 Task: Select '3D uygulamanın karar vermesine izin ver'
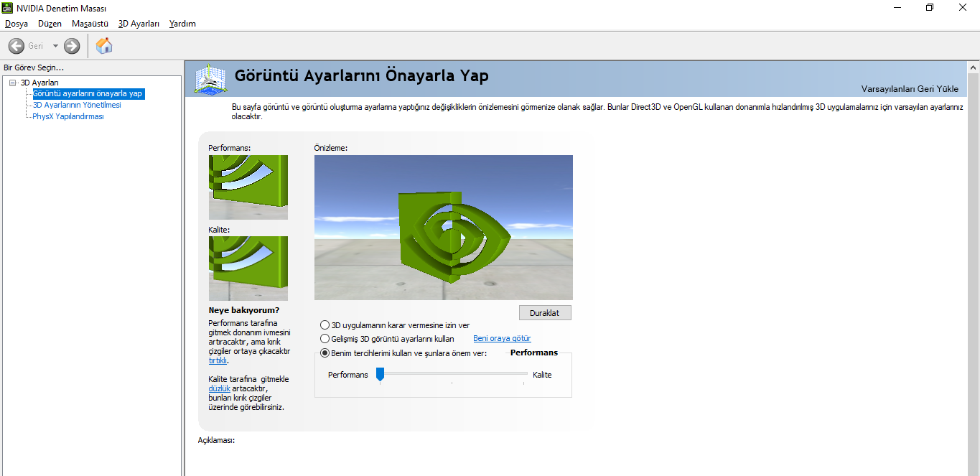[x=325, y=325]
